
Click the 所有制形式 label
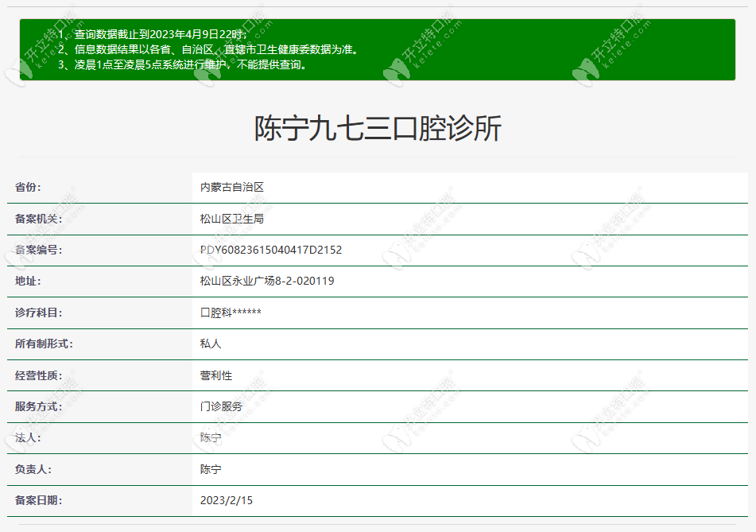(x=44, y=344)
